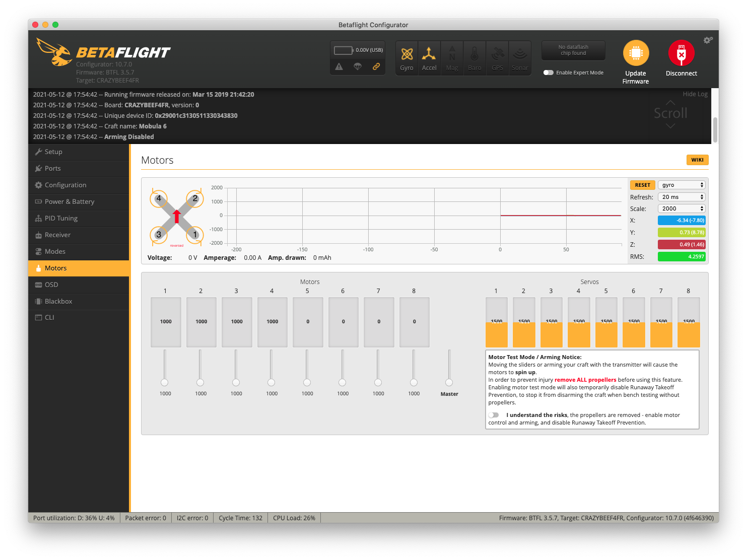Click the Disconnect label

click(x=682, y=73)
